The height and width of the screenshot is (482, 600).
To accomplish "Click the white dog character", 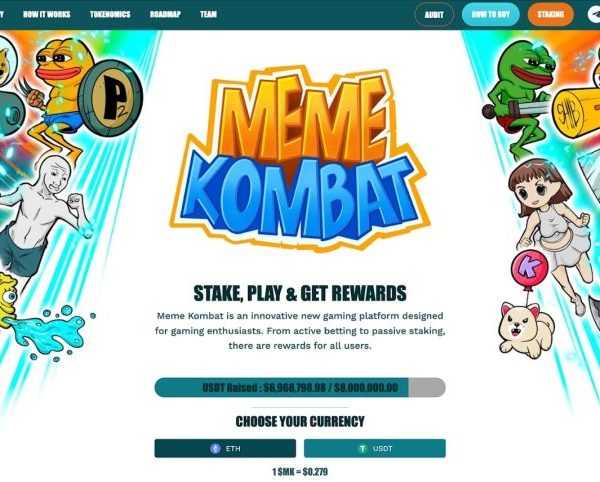I will 526,329.
